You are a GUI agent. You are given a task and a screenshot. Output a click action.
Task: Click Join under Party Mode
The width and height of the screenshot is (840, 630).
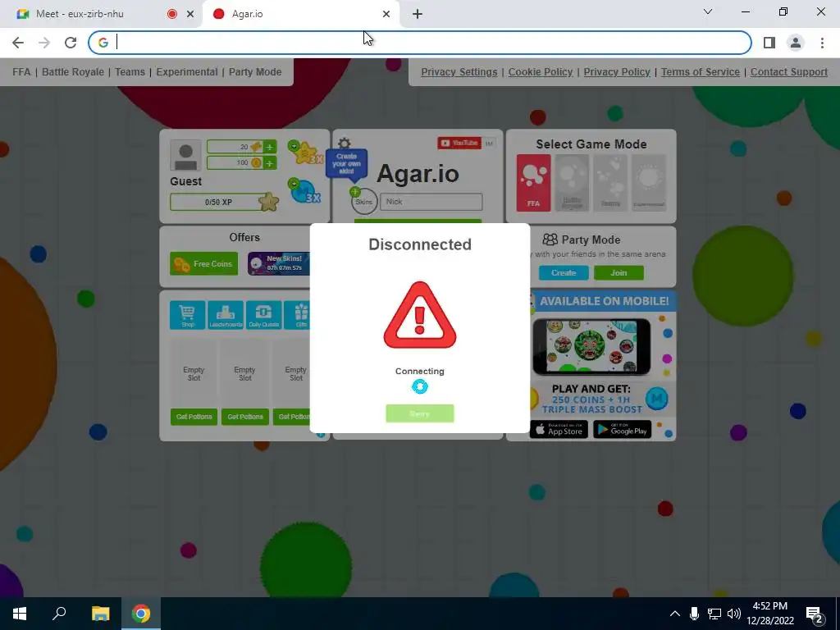pyautogui.click(x=619, y=272)
